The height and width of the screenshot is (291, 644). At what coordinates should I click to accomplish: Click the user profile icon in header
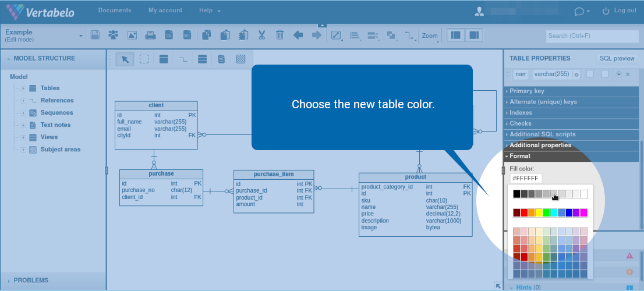[479, 12]
